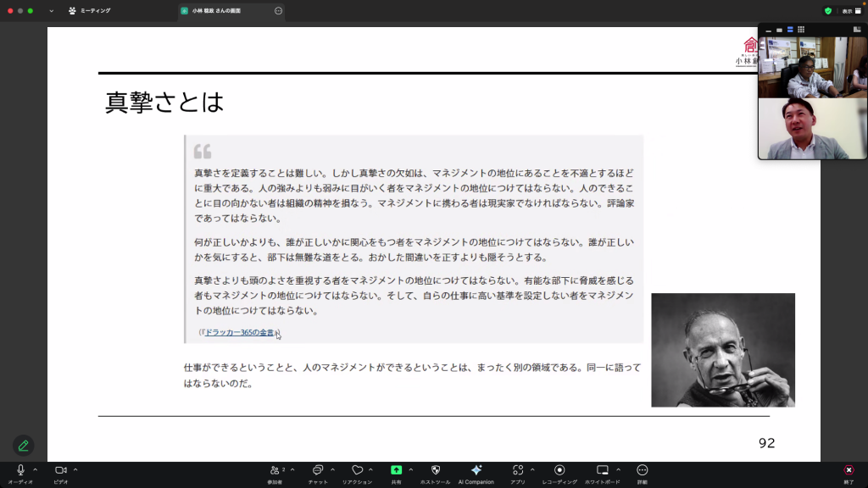Open the annotation pencil tool

coord(23,445)
